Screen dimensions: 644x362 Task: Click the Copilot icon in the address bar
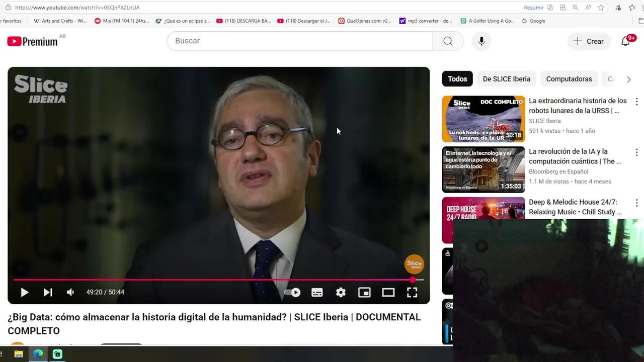click(x=550, y=8)
